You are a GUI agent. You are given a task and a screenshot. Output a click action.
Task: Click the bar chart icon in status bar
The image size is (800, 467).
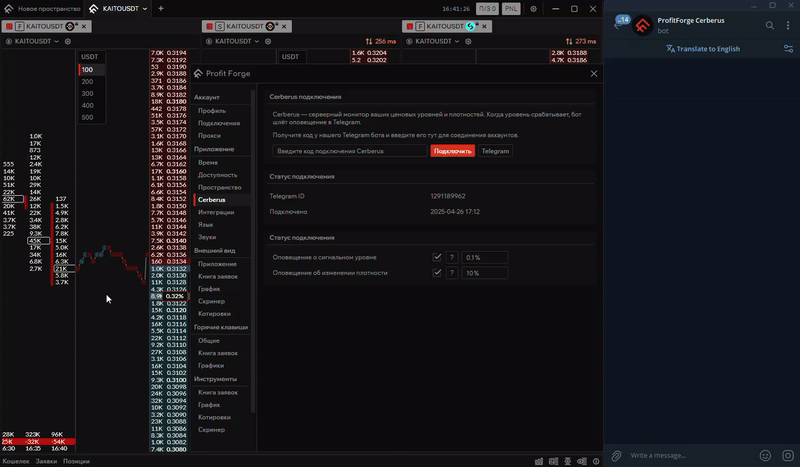(539, 461)
